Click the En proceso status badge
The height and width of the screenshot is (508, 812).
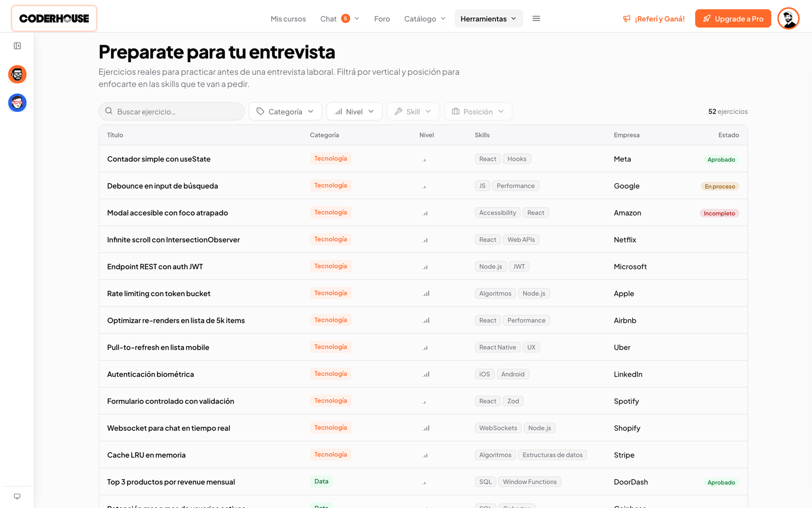pos(720,186)
